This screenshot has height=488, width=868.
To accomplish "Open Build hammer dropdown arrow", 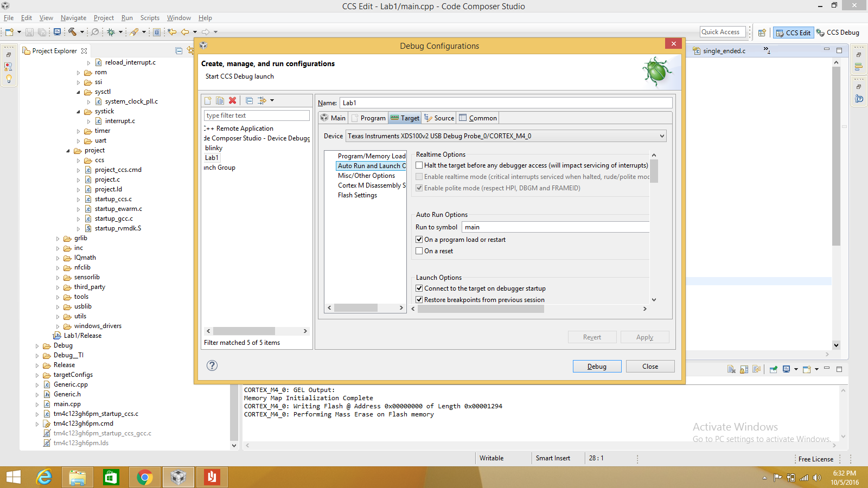I will (x=82, y=32).
